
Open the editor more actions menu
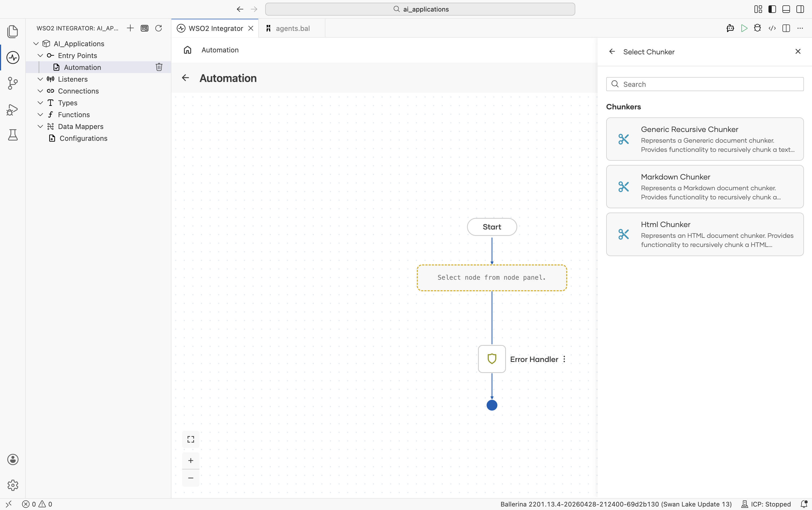pyautogui.click(x=800, y=28)
